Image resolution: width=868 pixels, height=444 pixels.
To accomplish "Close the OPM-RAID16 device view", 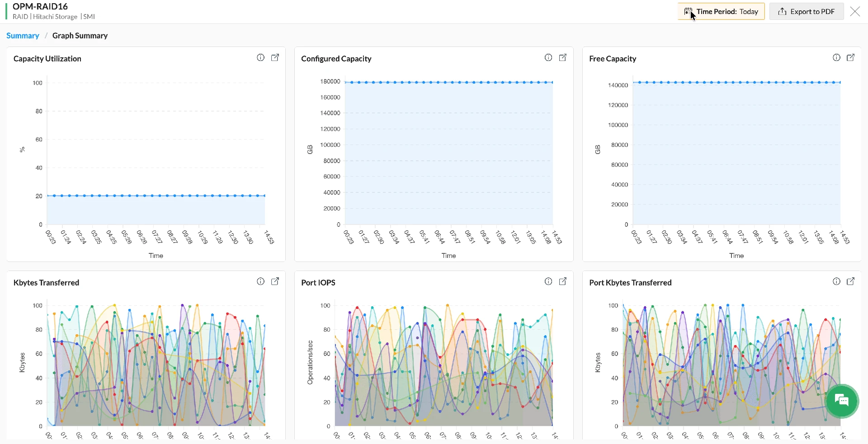I will [x=855, y=11].
